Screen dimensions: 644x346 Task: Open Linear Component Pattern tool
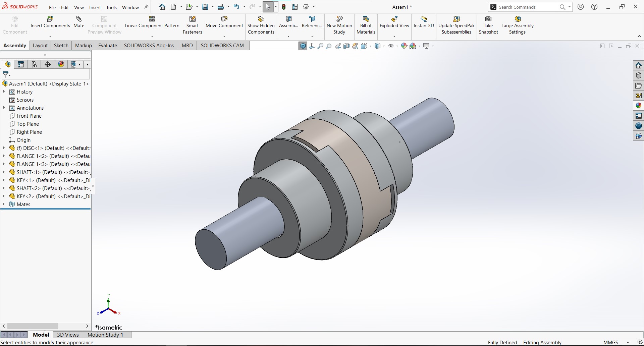point(152,22)
